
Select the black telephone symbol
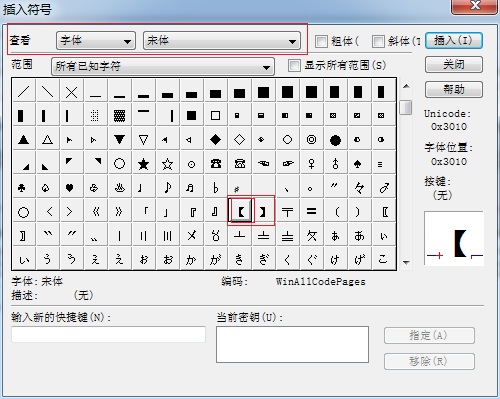[215, 164]
